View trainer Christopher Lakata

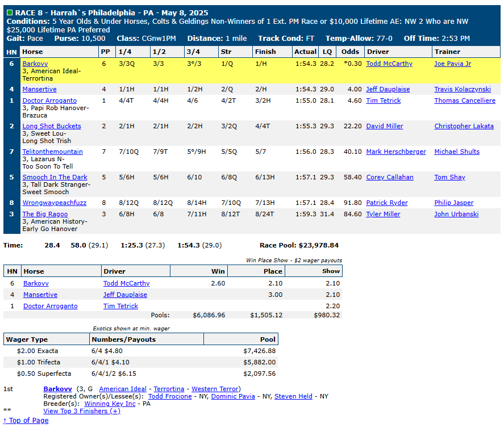464,126
